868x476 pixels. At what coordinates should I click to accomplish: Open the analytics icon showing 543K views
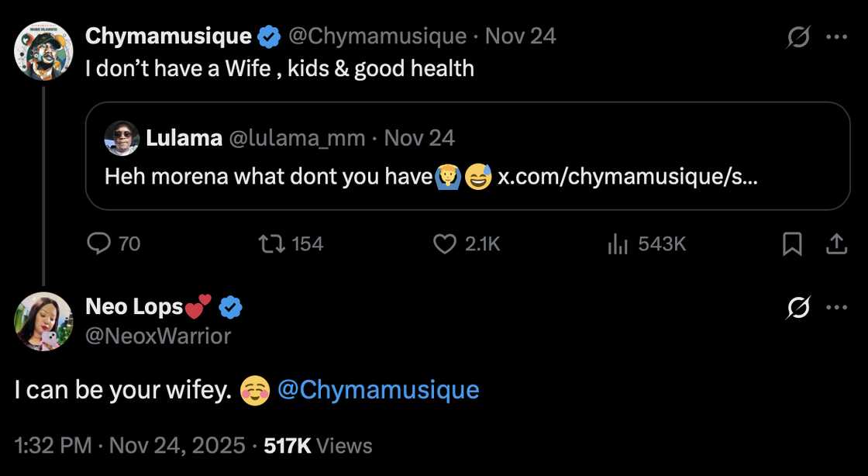617,243
